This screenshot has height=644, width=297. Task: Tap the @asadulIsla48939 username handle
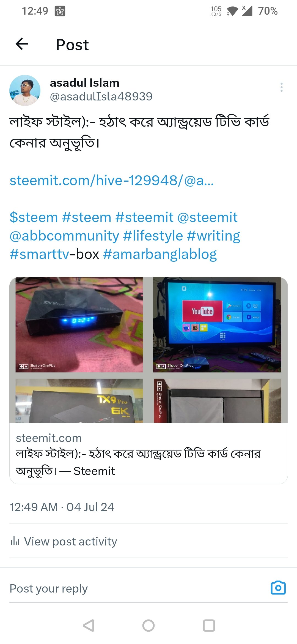101,97
